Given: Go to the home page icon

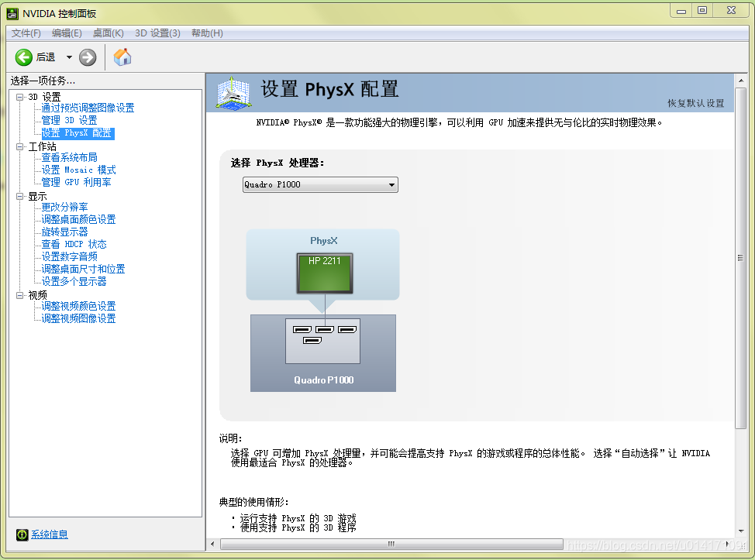Looking at the screenshot, I should point(122,57).
